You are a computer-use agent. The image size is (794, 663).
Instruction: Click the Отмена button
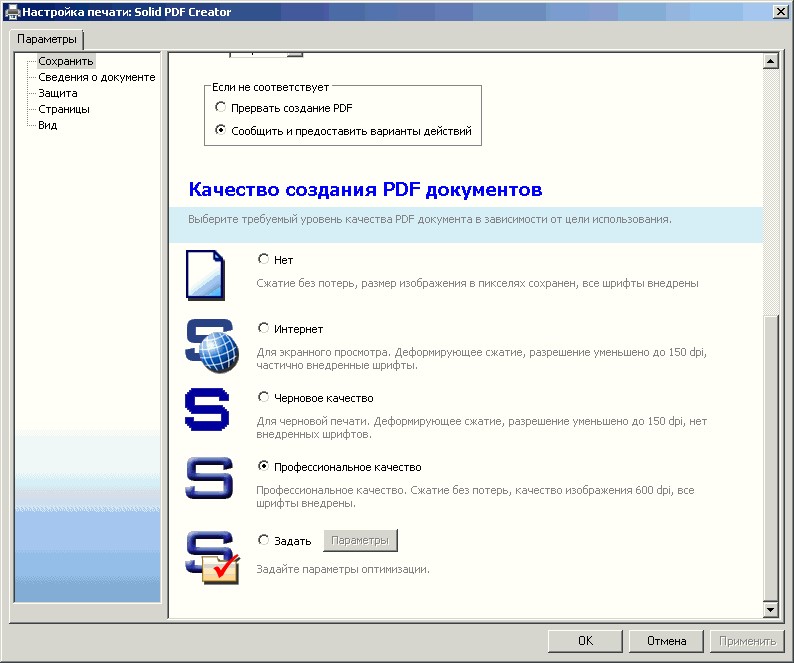point(666,641)
